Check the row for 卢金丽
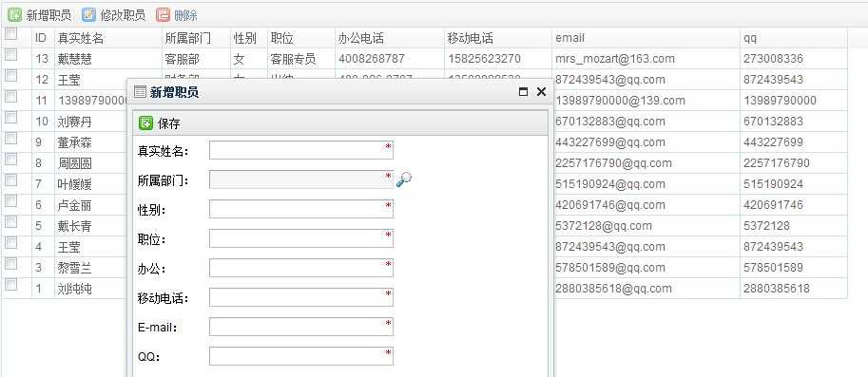The width and height of the screenshot is (868, 377). pos(11,201)
